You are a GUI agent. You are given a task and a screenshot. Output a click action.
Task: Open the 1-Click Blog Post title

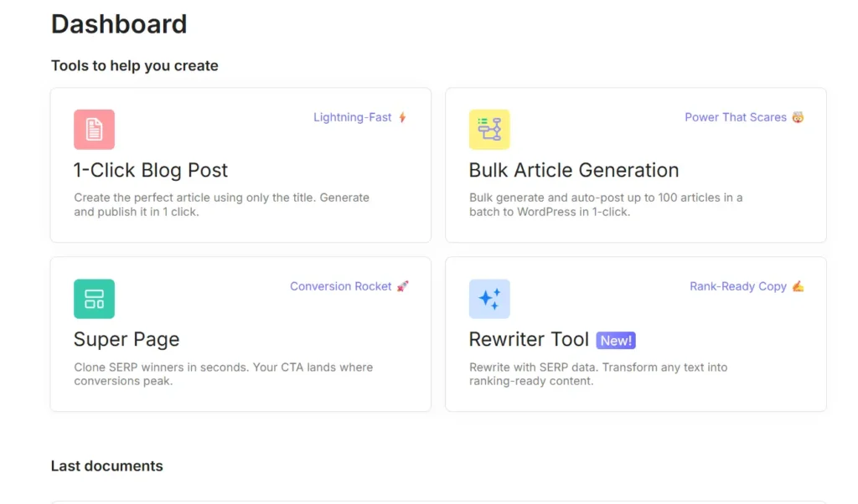[x=151, y=170]
